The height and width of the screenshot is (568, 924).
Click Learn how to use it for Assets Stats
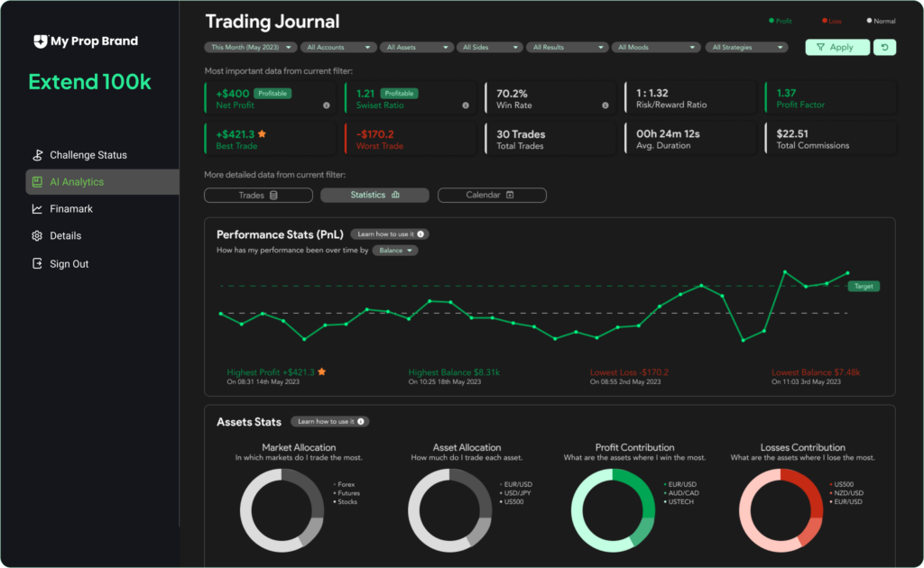click(x=330, y=422)
